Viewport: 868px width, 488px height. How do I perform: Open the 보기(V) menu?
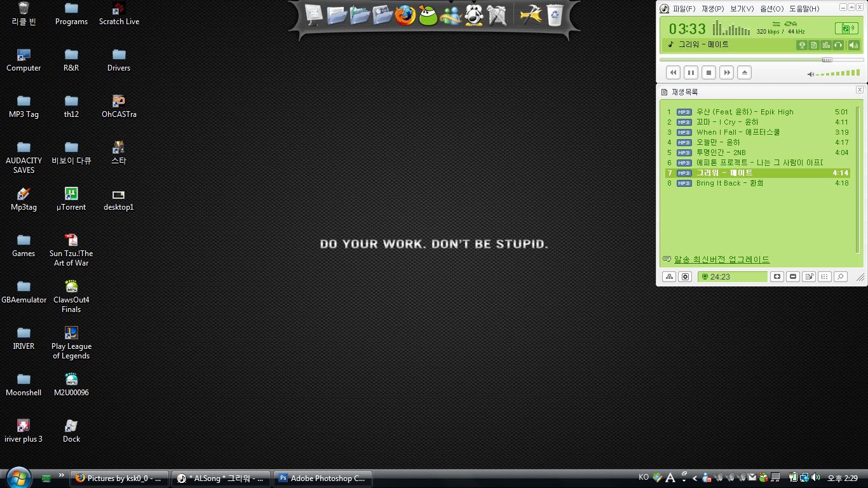[742, 9]
